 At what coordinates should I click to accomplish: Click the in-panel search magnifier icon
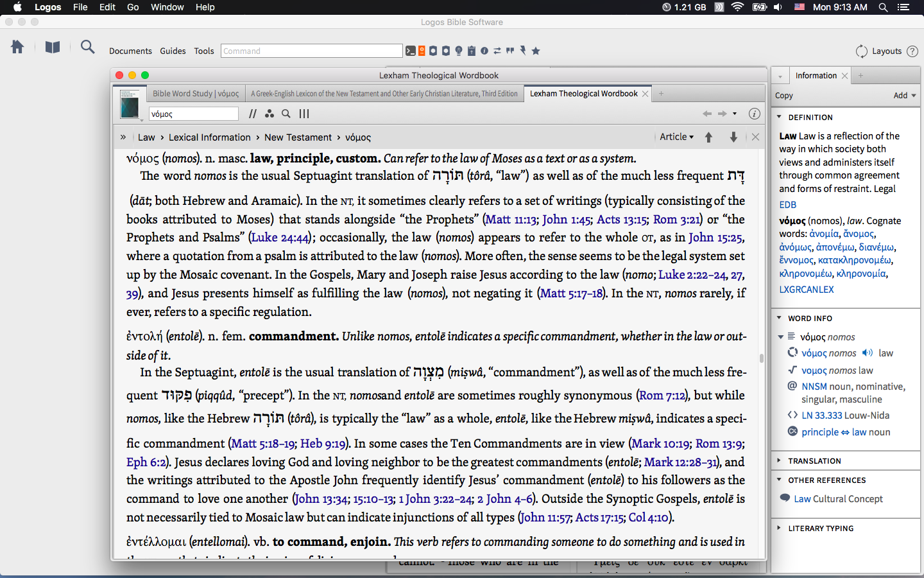(x=286, y=114)
